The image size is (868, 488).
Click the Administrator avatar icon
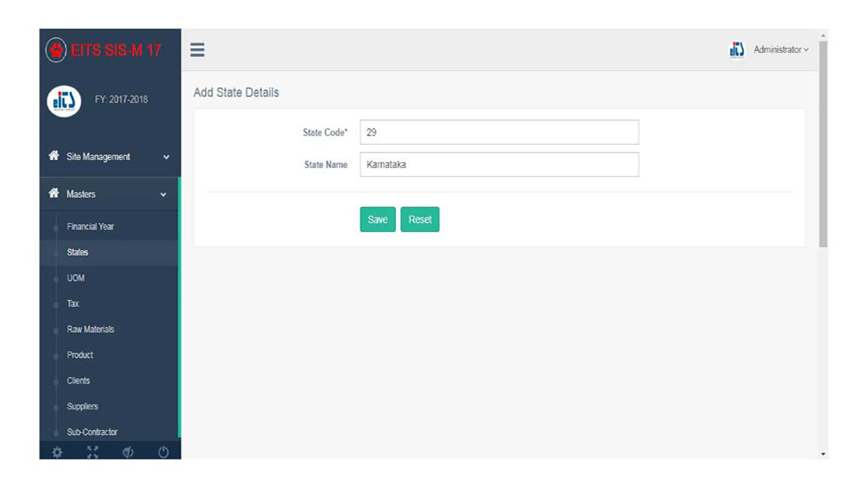[737, 49]
